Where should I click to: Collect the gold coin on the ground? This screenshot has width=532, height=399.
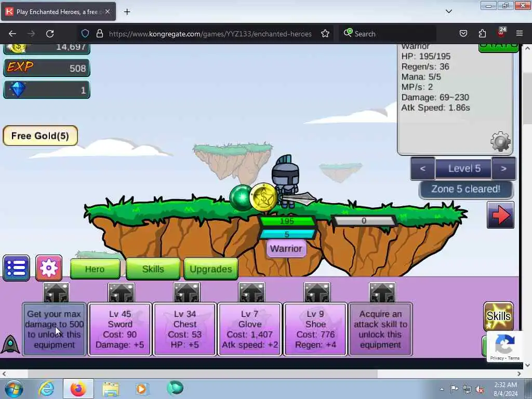click(x=263, y=197)
